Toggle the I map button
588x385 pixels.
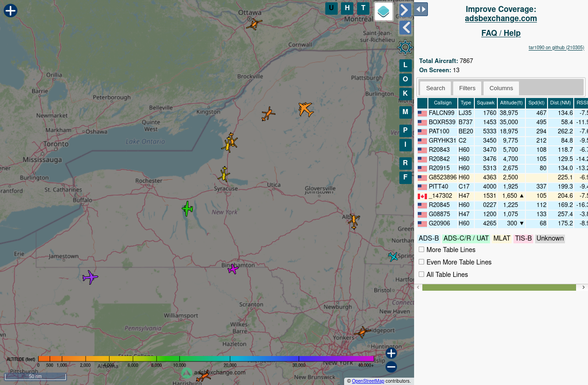coord(405,145)
